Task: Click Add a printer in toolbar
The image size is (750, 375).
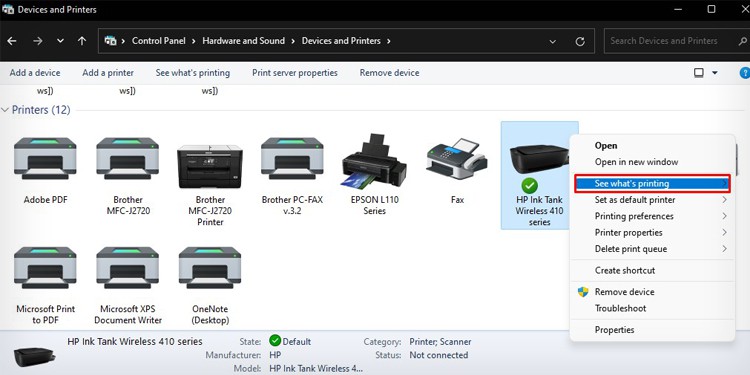Action: click(108, 73)
